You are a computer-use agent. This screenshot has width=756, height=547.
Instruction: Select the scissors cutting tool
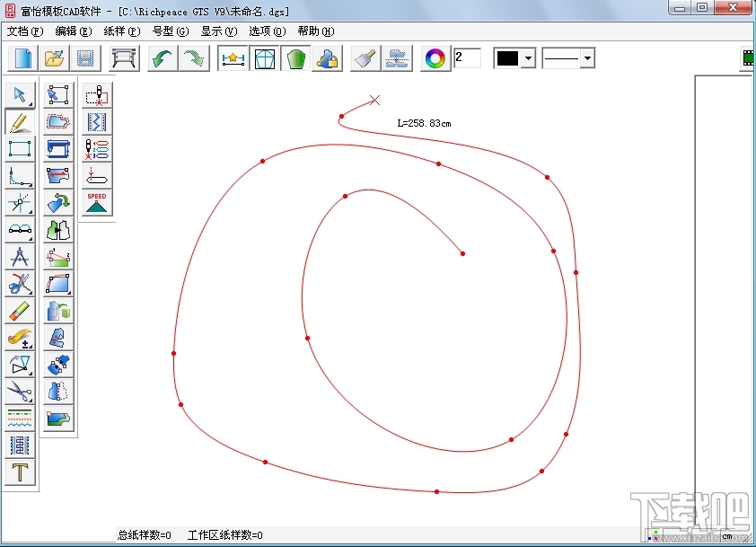[20, 392]
